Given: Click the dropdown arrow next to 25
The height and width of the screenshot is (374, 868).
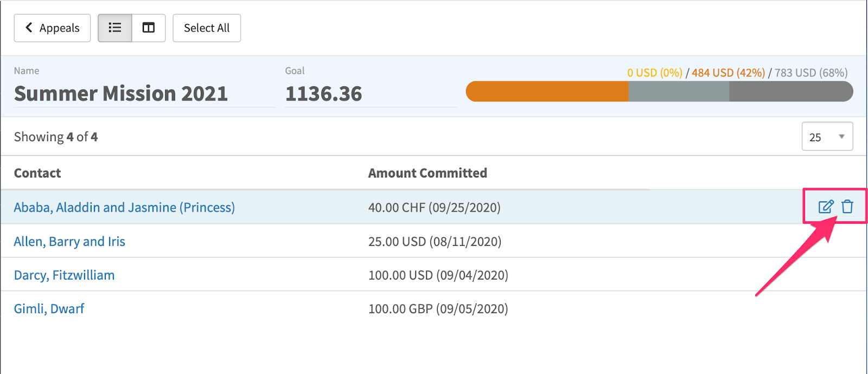Looking at the screenshot, I should pos(841,137).
